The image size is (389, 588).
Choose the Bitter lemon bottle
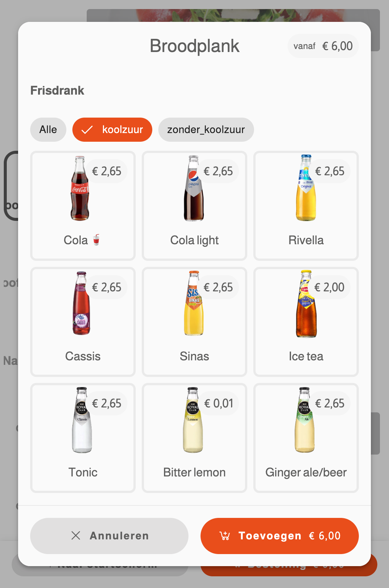(x=193, y=420)
